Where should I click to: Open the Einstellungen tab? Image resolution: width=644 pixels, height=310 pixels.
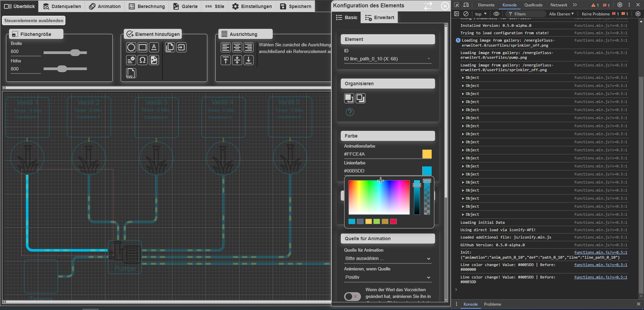pyautogui.click(x=252, y=6)
